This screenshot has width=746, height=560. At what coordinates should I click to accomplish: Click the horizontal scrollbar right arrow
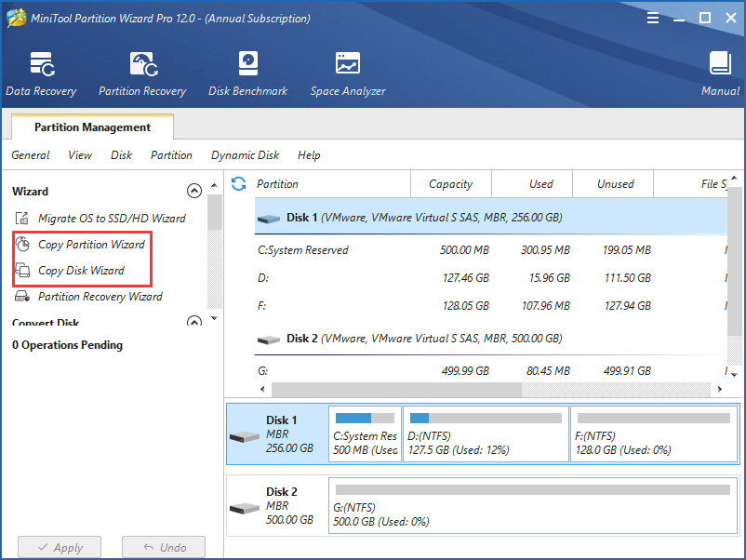(720, 389)
